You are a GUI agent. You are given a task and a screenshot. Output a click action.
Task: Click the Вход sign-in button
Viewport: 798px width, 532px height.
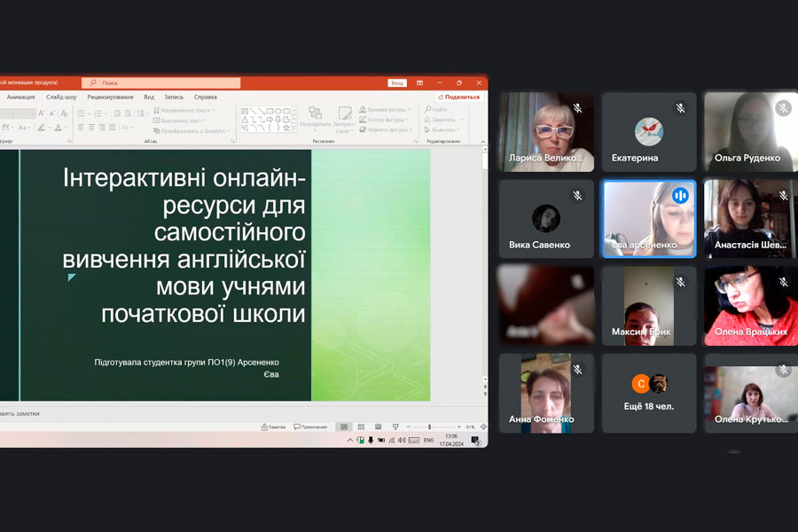pos(397,83)
